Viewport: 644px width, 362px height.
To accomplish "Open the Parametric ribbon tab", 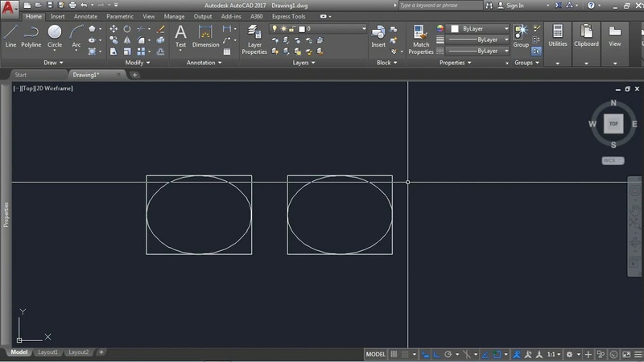I will point(119,16).
